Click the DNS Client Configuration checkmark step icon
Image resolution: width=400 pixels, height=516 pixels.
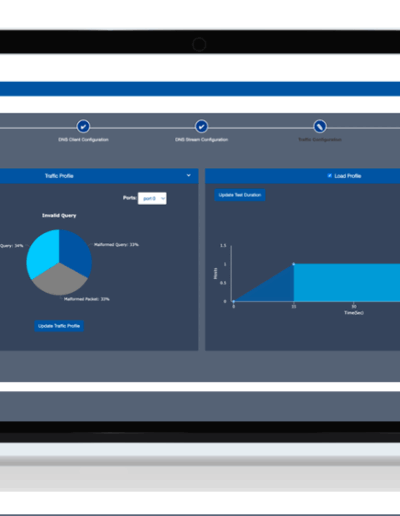point(83,127)
